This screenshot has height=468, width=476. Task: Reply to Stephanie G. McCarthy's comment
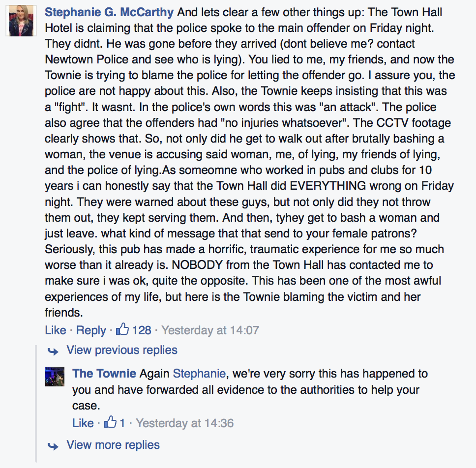pyautogui.click(x=91, y=330)
